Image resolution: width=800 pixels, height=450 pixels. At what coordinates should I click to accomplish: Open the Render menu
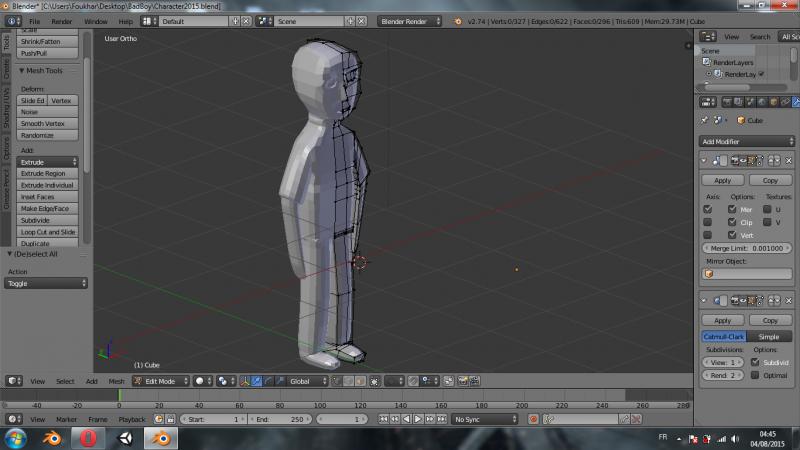[x=62, y=20]
